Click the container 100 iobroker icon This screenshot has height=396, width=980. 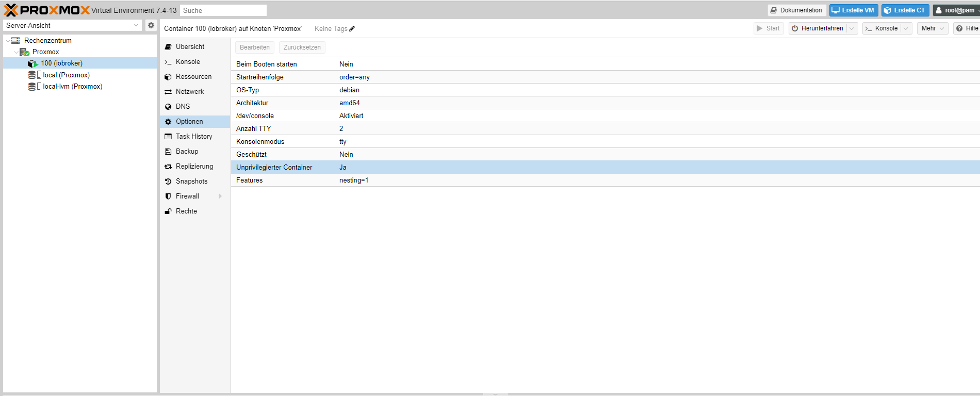[x=33, y=63]
